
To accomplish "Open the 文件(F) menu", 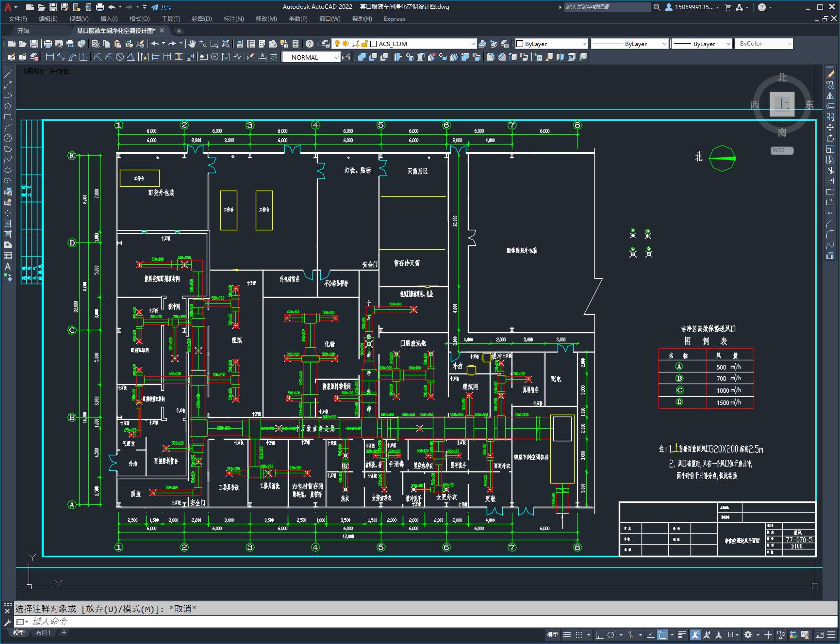I will click(x=18, y=18).
